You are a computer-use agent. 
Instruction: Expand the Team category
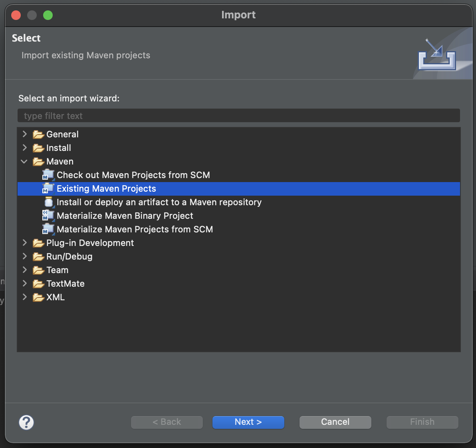point(24,270)
